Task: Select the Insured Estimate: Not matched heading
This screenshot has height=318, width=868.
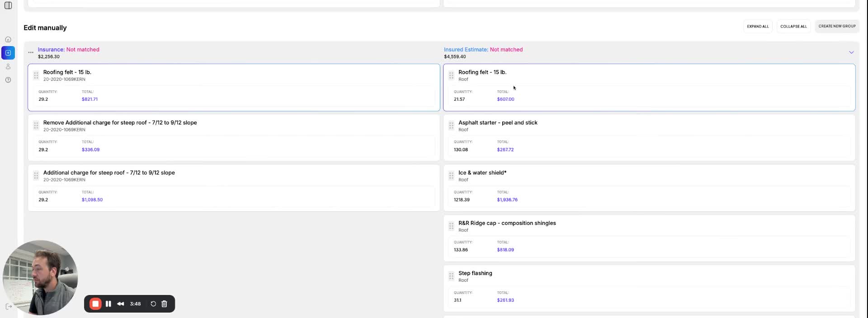Action: 483,50
